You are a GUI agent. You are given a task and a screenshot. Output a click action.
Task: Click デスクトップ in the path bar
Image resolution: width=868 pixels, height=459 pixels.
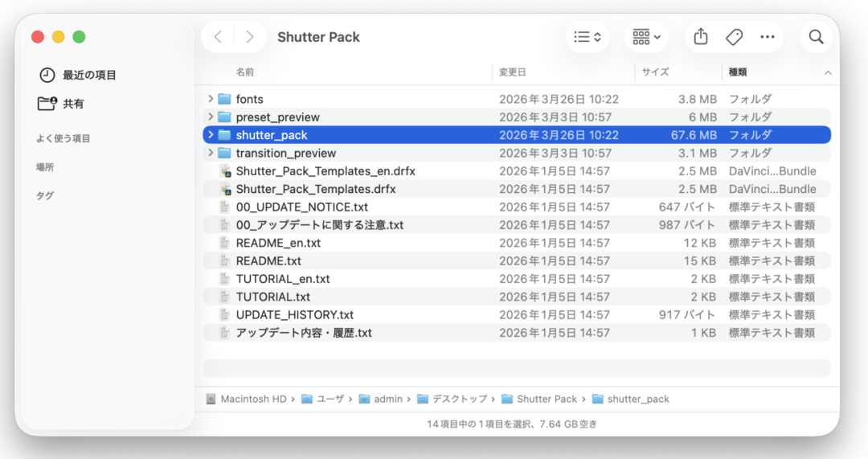click(460, 400)
